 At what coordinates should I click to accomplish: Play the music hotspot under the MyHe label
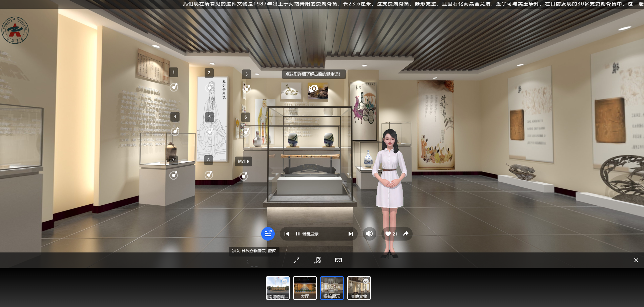point(244,176)
